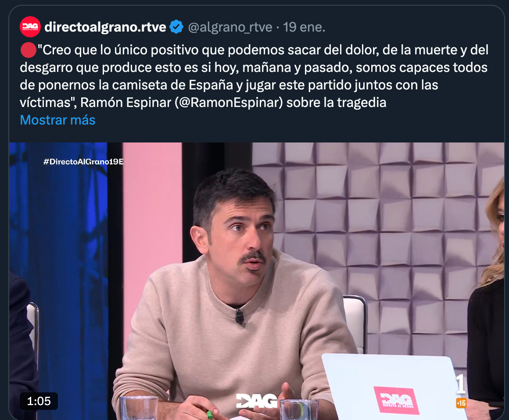Open the tweet via 19 ene. date
The width and height of the screenshot is (509, 420).
304,27
